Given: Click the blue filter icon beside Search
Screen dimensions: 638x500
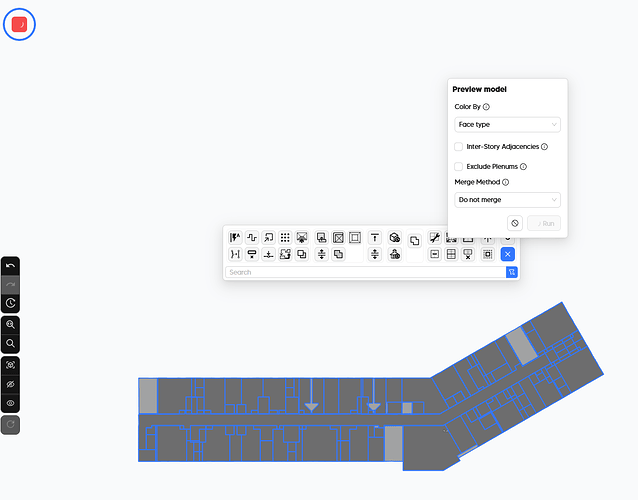Looking at the screenshot, I should click(x=512, y=272).
